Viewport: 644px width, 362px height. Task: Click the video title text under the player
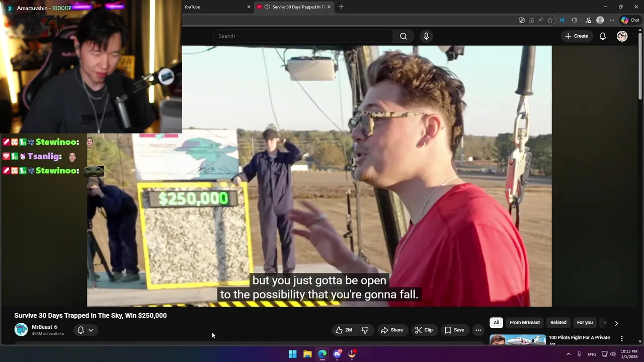[x=91, y=315]
